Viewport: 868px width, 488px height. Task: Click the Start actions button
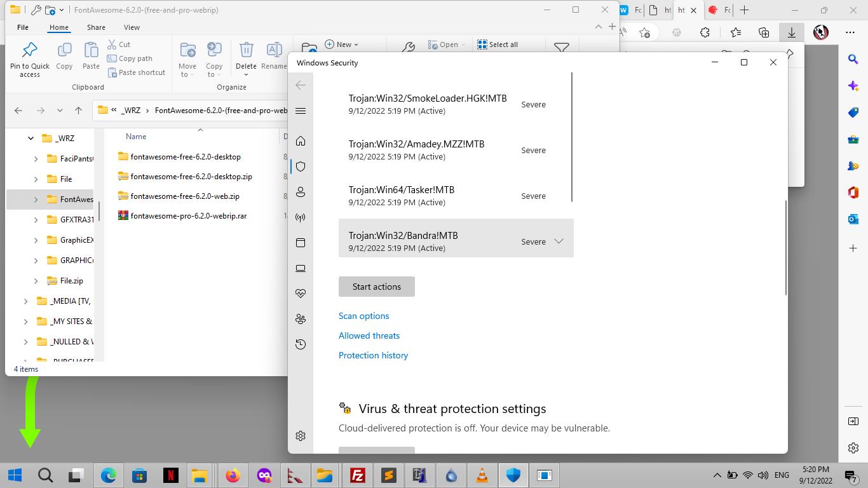(376, 287)
